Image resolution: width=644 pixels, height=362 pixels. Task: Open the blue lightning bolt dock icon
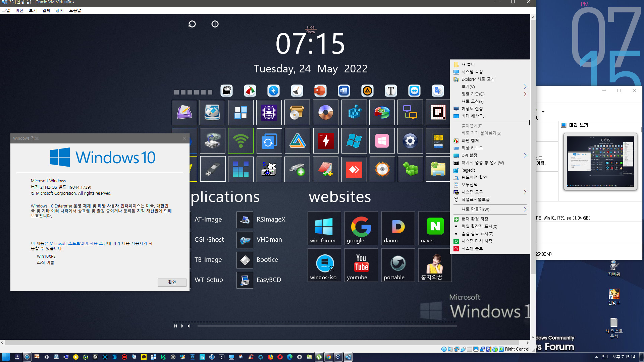(273, 90)
